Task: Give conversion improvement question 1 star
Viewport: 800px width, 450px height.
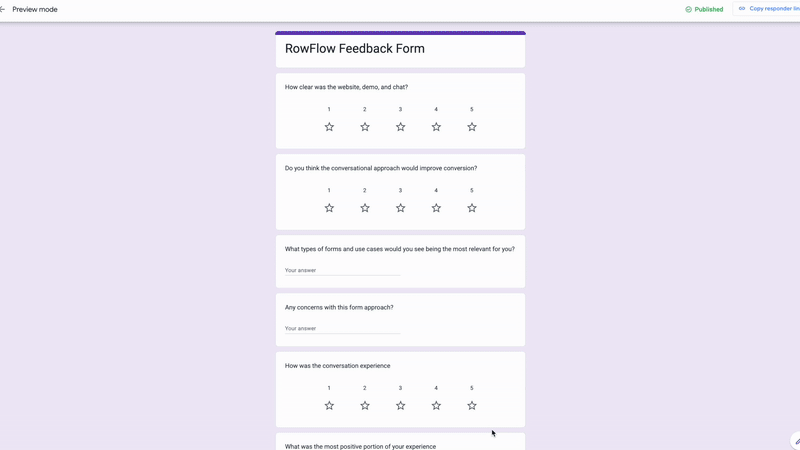Action: tap(329, 208)
